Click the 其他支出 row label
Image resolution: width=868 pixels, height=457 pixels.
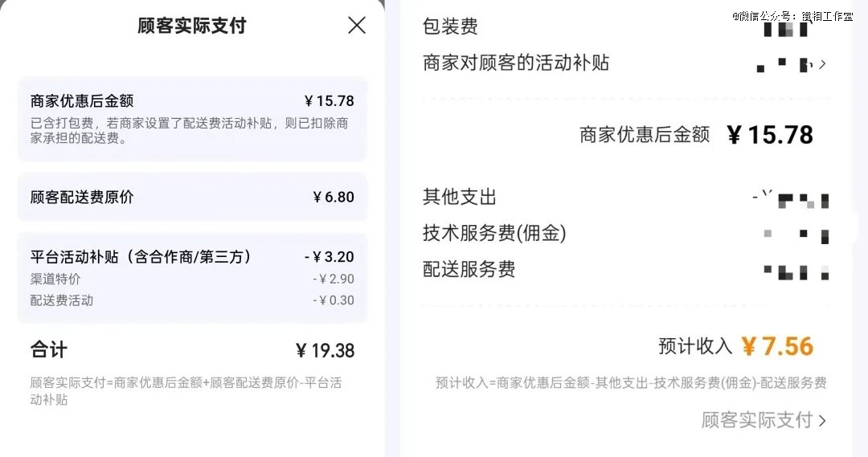[460, 197]
